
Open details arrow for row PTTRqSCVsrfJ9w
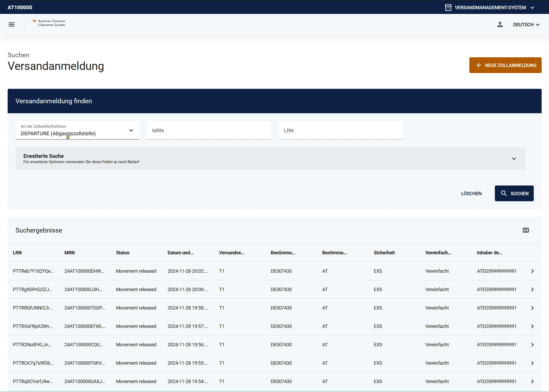532,381
